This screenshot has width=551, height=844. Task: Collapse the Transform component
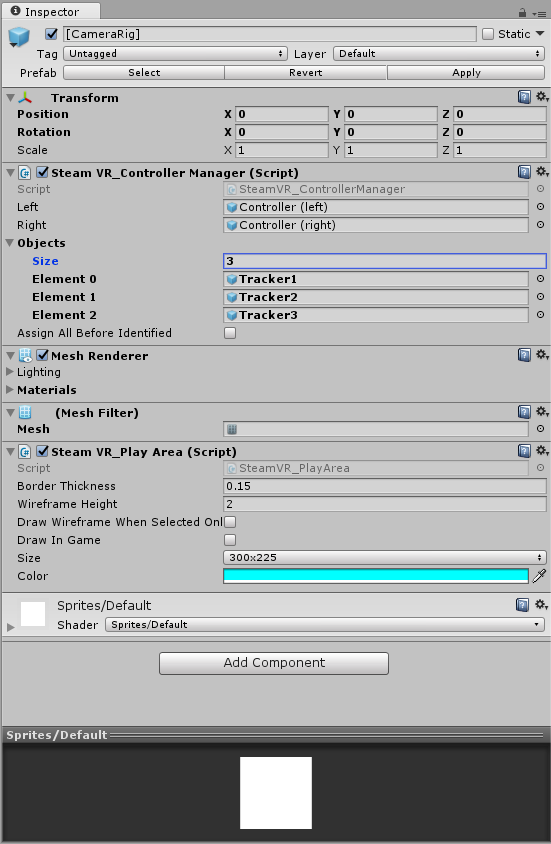point(10,98)
